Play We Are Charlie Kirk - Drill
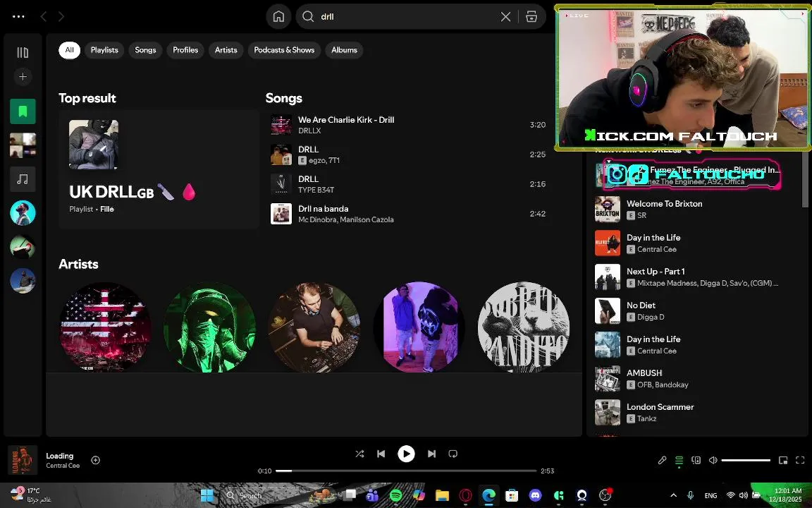 point(408,125)
